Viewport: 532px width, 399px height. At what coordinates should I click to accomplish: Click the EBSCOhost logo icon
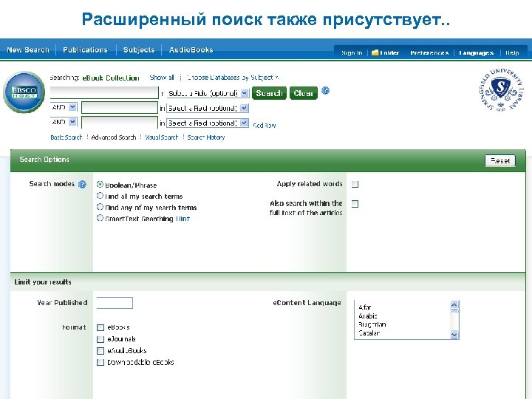point(24,92)
